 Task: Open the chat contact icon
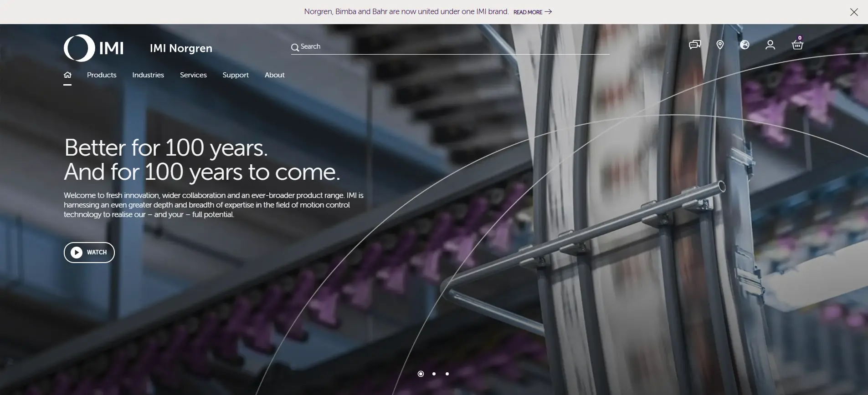point(695,45)
